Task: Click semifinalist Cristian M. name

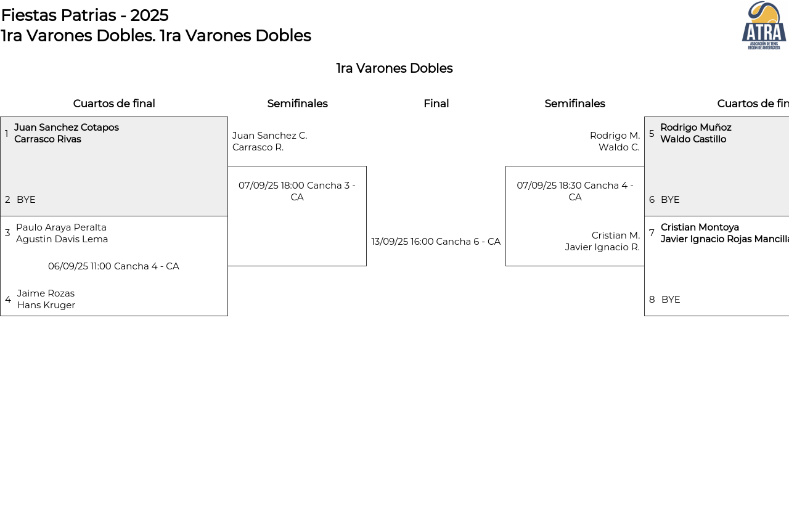Action: coord(615,235)
